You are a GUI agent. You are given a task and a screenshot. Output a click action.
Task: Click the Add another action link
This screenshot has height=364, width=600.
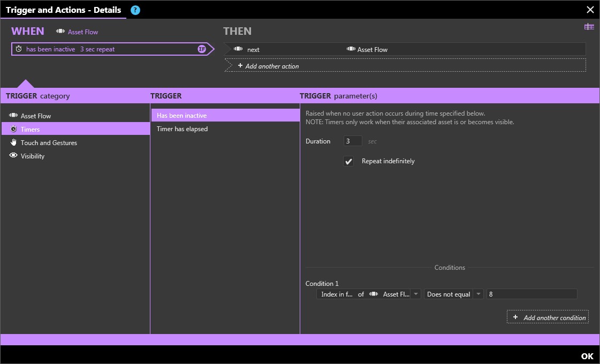272,65
